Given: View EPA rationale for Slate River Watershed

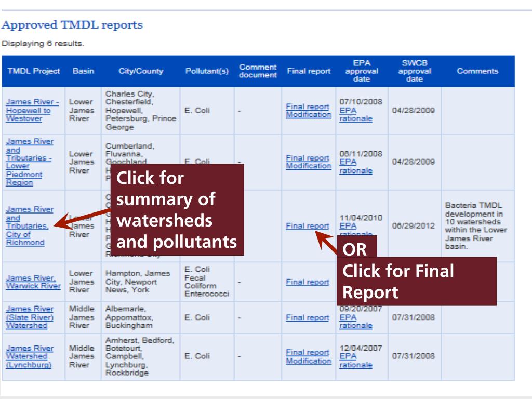Looking at the screenshot, I should tap(355, 322).
